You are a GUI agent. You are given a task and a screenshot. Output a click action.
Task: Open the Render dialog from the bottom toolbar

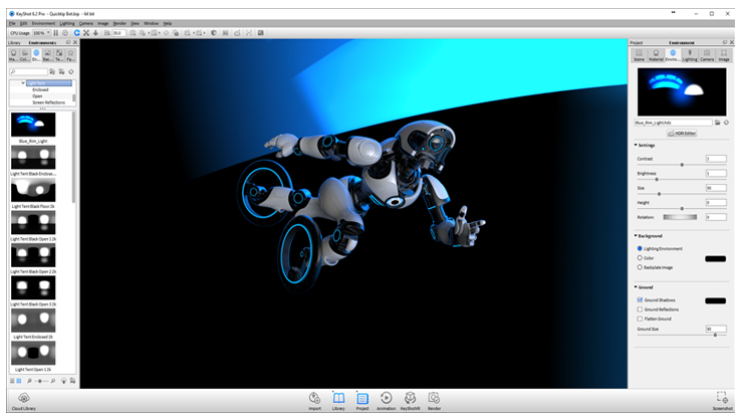(434, 401)
